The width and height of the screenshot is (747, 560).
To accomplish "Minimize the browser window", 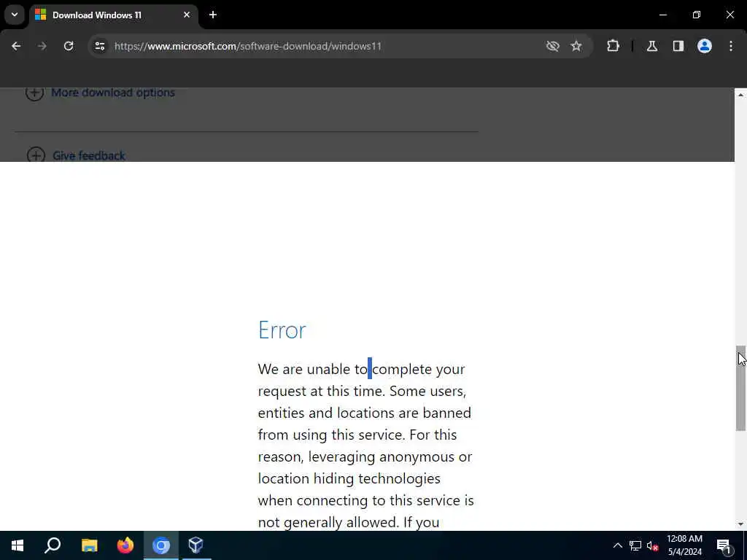I will tap(662, 15).
